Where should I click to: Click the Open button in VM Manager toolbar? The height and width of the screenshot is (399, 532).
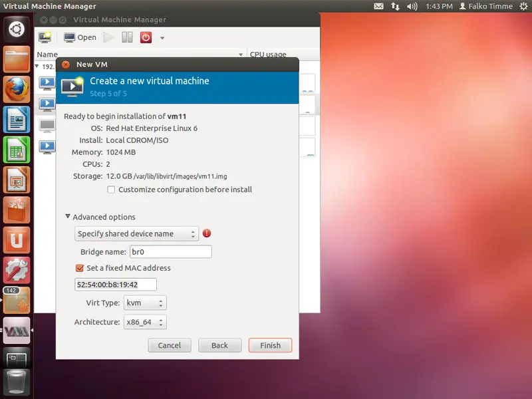[80, 37]
